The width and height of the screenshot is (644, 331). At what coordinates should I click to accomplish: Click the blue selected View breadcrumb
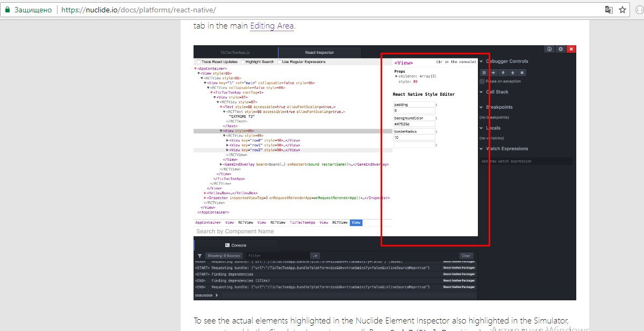coord(356,222)
